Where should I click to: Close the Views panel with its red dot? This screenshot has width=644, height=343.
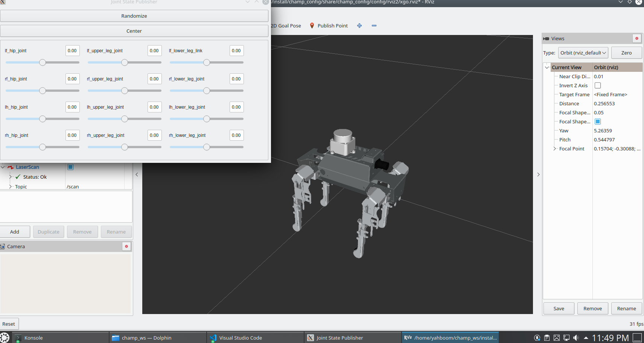click(637, 38)
